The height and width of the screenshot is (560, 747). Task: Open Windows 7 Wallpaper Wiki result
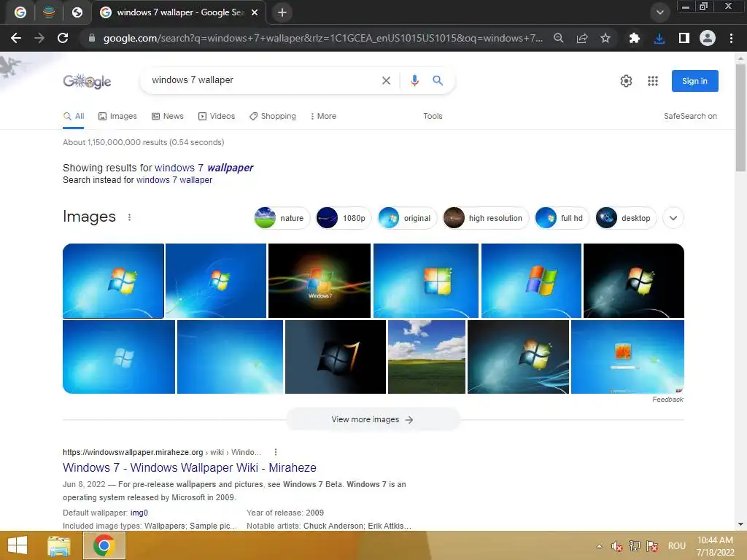coord(190,467)
